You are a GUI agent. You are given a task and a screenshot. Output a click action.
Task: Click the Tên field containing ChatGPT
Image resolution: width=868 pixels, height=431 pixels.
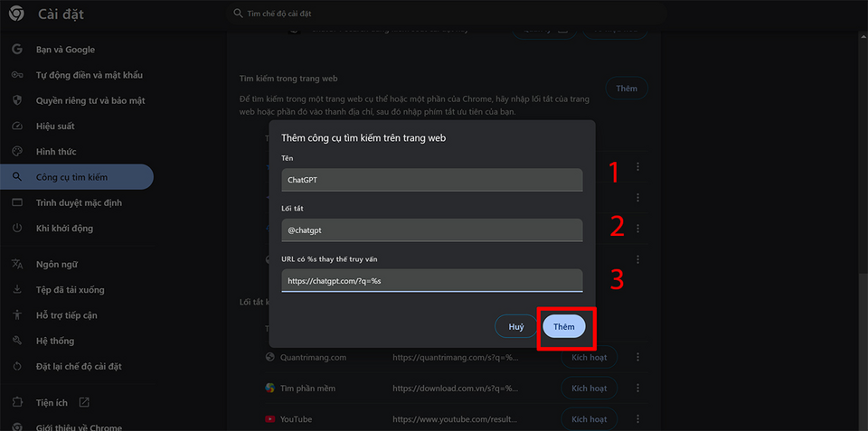(x=432, y=180)
